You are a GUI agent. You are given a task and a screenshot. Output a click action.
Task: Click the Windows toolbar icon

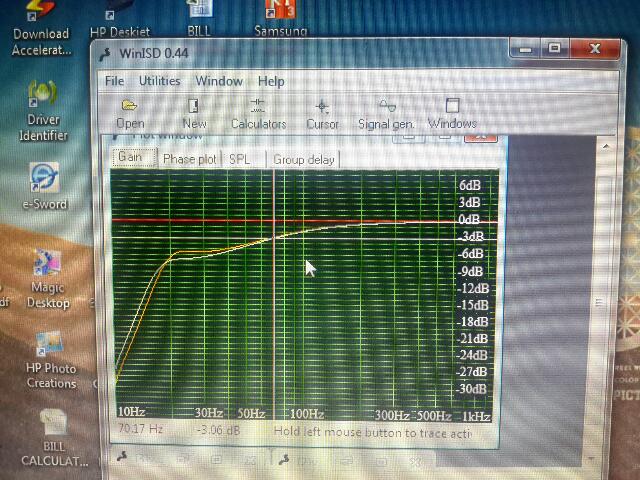click(452, 107)
